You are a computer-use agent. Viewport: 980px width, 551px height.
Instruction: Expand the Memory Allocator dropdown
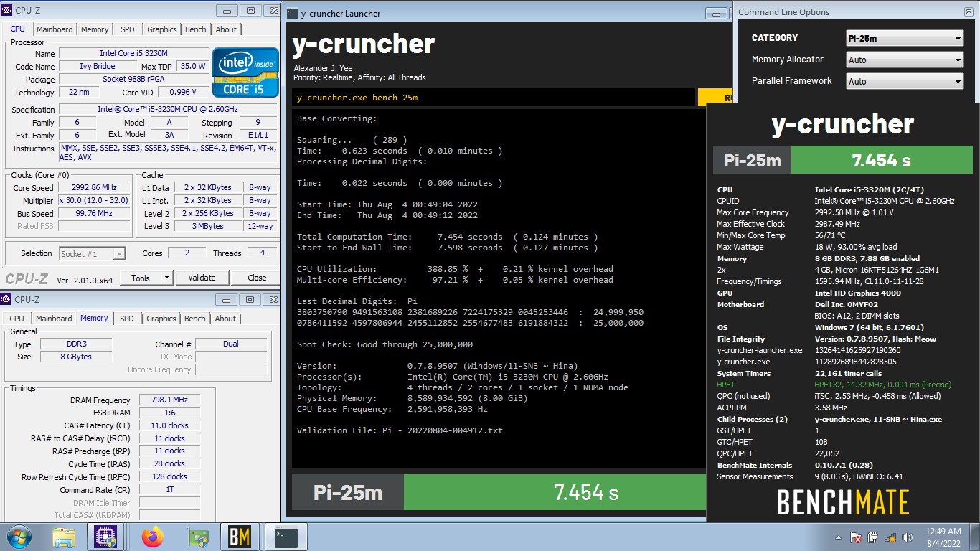click(x=905, y=60)
